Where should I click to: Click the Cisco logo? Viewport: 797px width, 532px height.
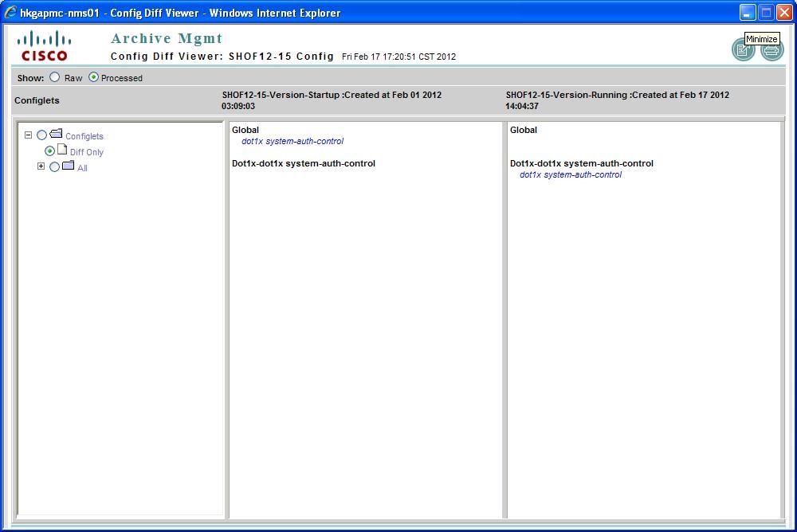coord(44,46)
